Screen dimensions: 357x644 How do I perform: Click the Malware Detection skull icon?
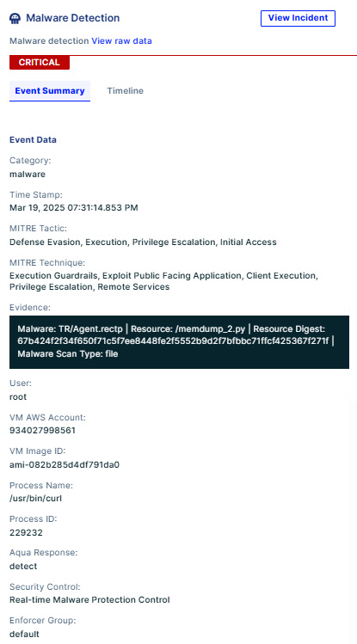point(15,18)
